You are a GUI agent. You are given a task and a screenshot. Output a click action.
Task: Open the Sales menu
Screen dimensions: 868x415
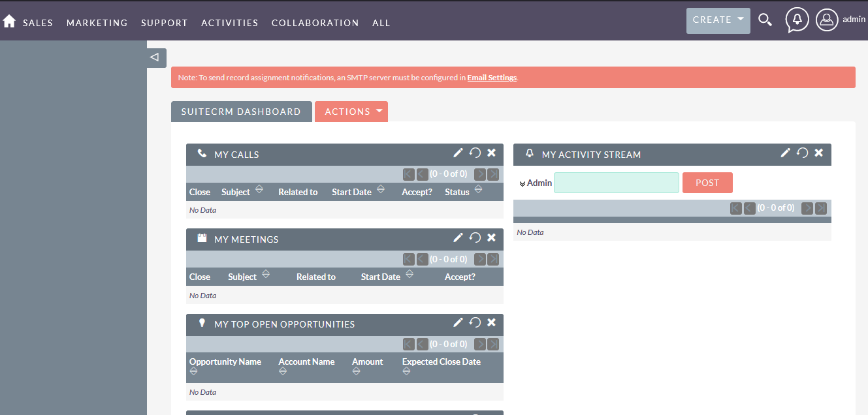click(38, 23)
